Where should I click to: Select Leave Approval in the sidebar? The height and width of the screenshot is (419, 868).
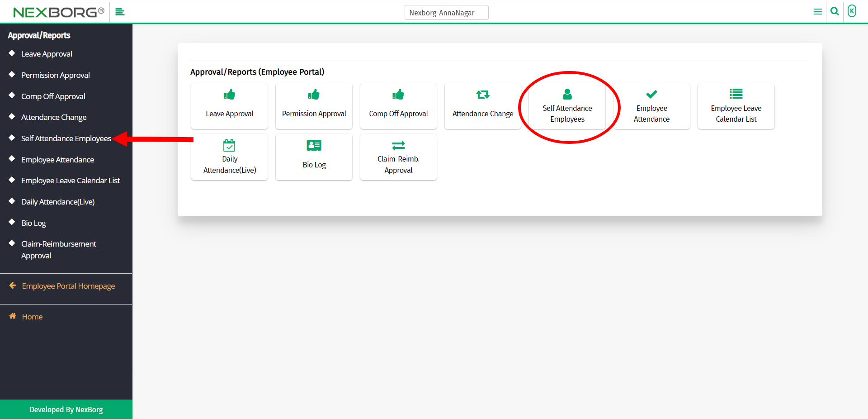47,54
